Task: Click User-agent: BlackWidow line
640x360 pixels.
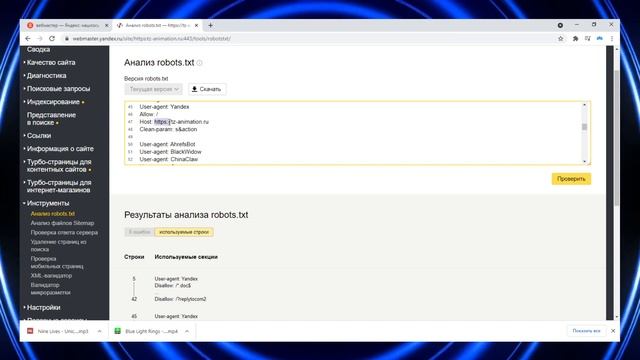Action: tap(171, 152)
